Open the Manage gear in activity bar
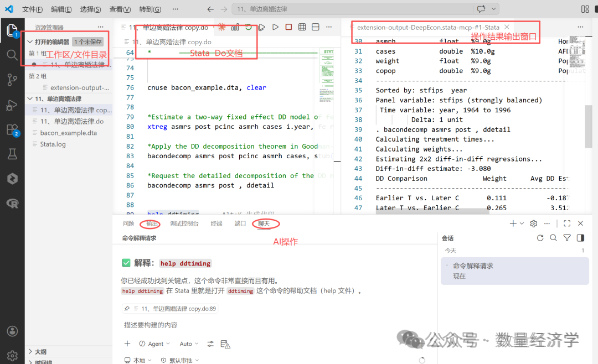This screenshot has width=598, height=364. tap(12, 356)
